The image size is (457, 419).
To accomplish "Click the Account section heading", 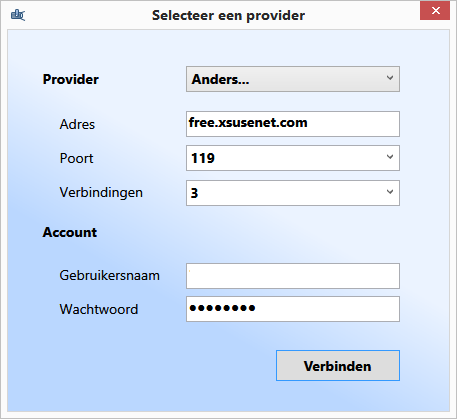I will click(x=70, y=232).
